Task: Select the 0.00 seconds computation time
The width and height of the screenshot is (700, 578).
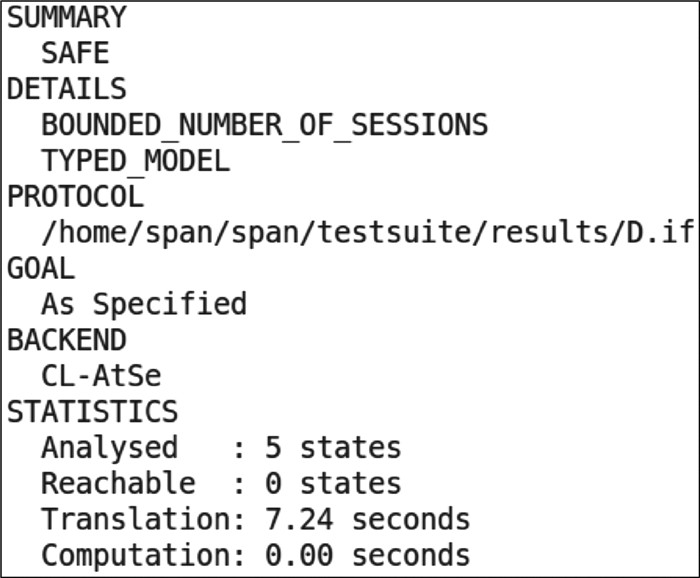Action: pos(366,555)
